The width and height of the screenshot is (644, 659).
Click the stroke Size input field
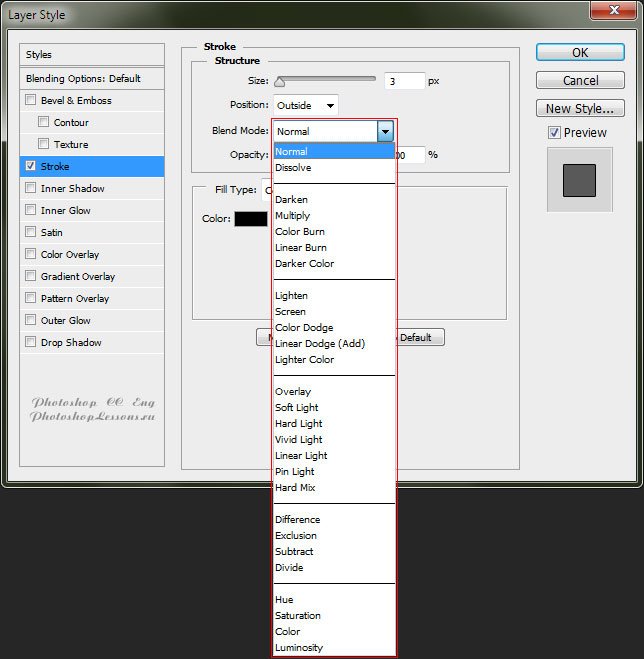click(x=404, y=81)
